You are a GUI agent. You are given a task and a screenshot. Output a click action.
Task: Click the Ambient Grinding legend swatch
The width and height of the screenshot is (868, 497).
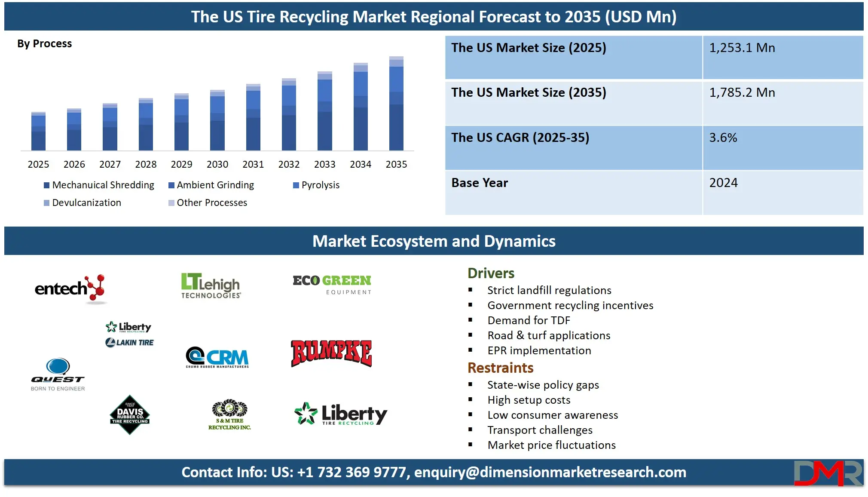point(171,185)
